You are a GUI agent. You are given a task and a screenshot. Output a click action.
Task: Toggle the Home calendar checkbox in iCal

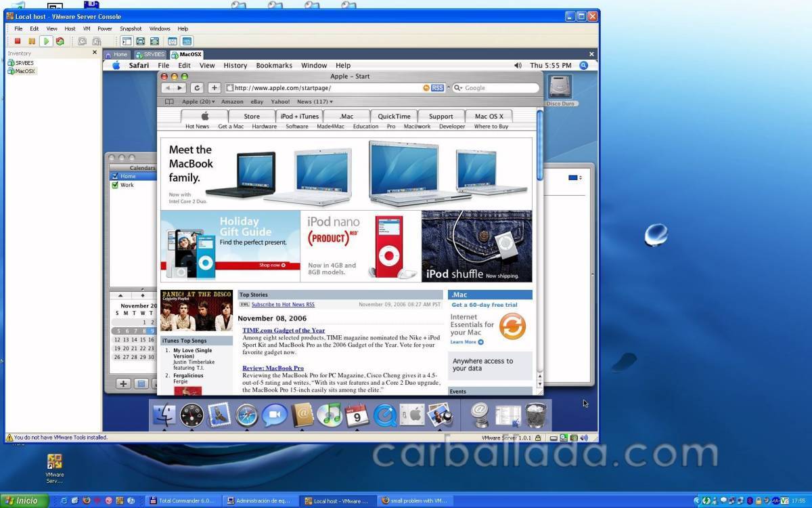click(x=115, y=176)
